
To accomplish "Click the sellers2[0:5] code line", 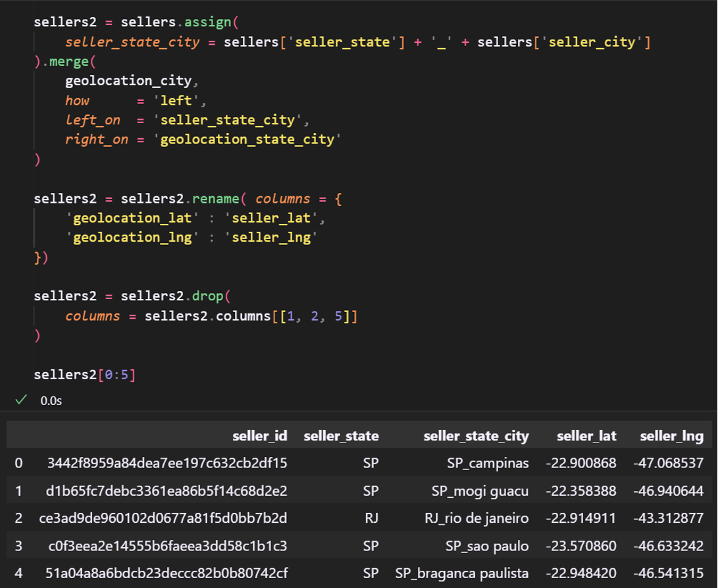I will [84, 375].
